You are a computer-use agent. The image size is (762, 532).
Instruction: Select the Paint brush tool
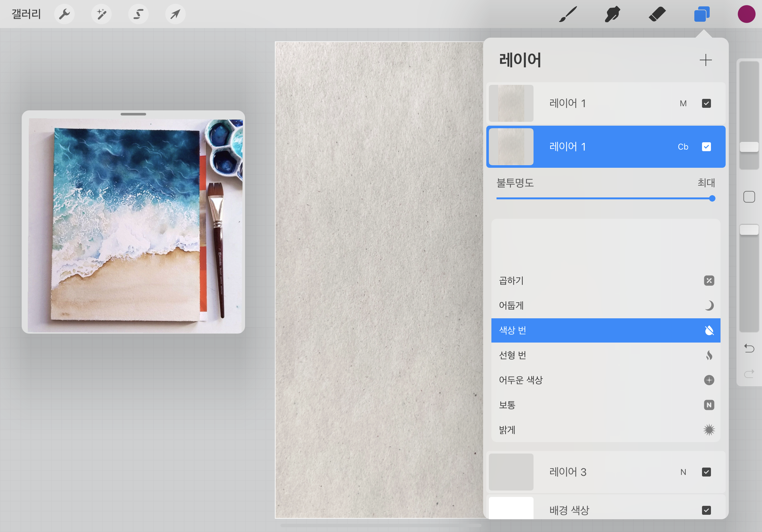568,14
